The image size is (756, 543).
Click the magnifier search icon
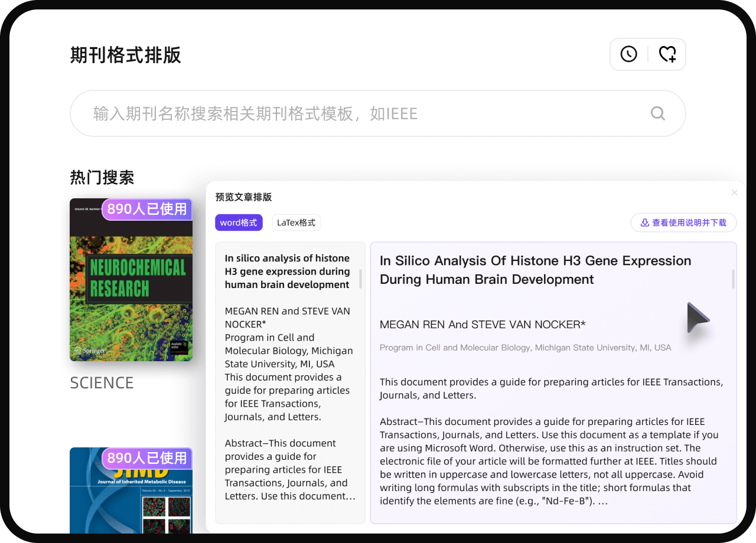pos(657,113)
